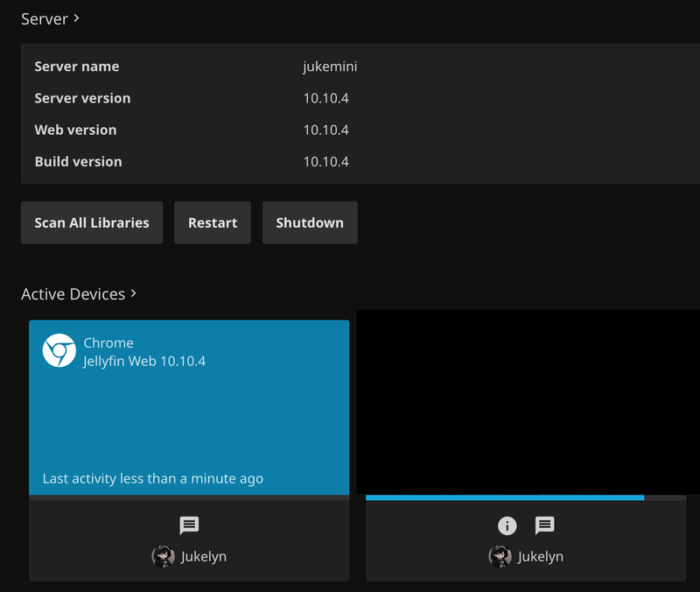Click Jukelyn avatar under Chrome device card
The height and width of the screenshot is (592, 700).
pyautogui.click(x=163, y=556)
